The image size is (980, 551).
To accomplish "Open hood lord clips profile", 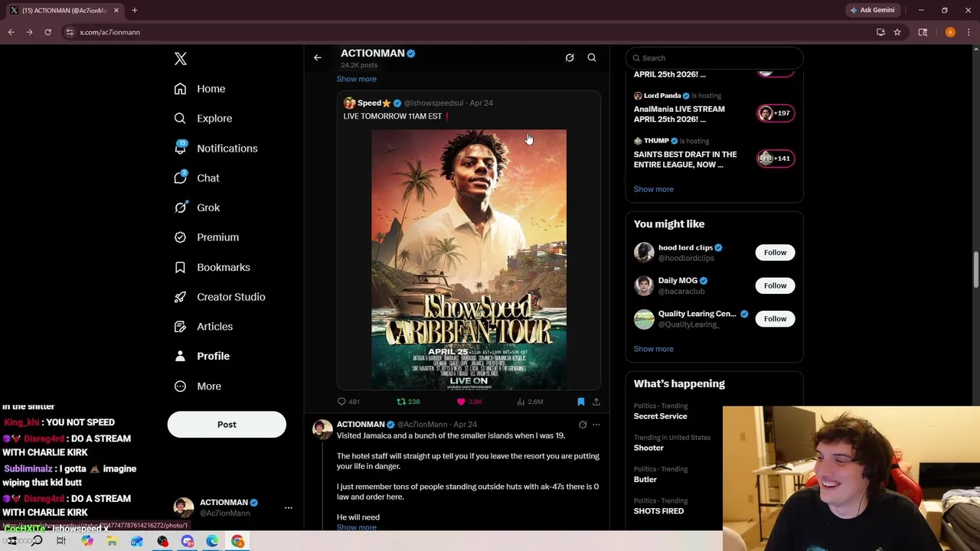I will 685,248.
